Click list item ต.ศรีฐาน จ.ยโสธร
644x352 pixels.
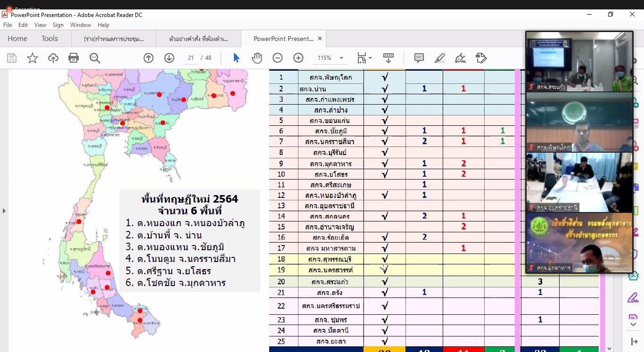168,271
